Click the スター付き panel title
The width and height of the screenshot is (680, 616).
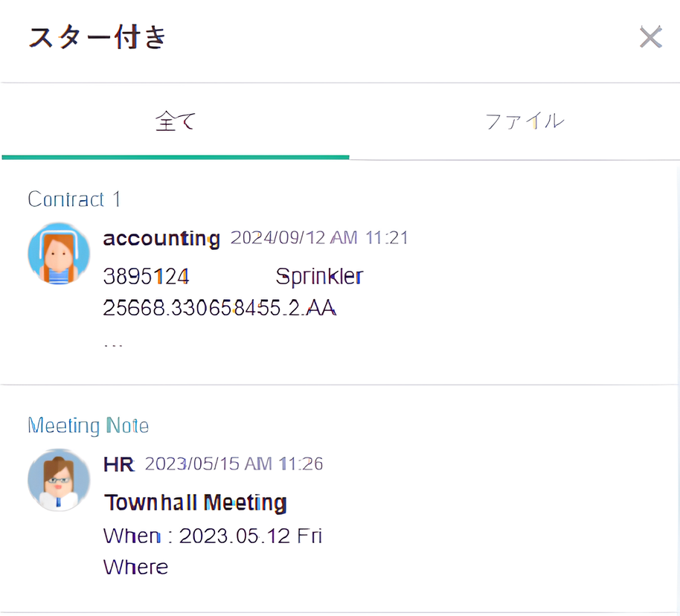click(x=97, y=37)
